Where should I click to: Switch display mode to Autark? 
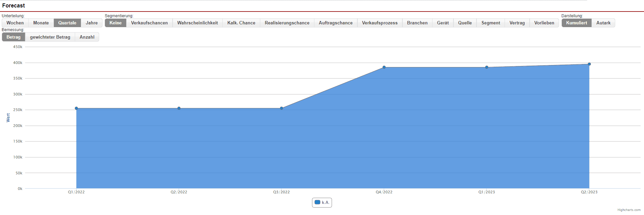603,23
